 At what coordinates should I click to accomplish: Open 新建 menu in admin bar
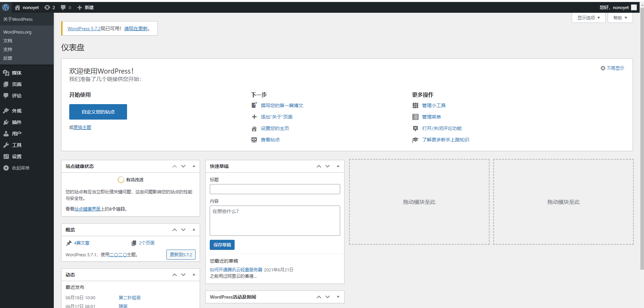[x=85, y=7]
